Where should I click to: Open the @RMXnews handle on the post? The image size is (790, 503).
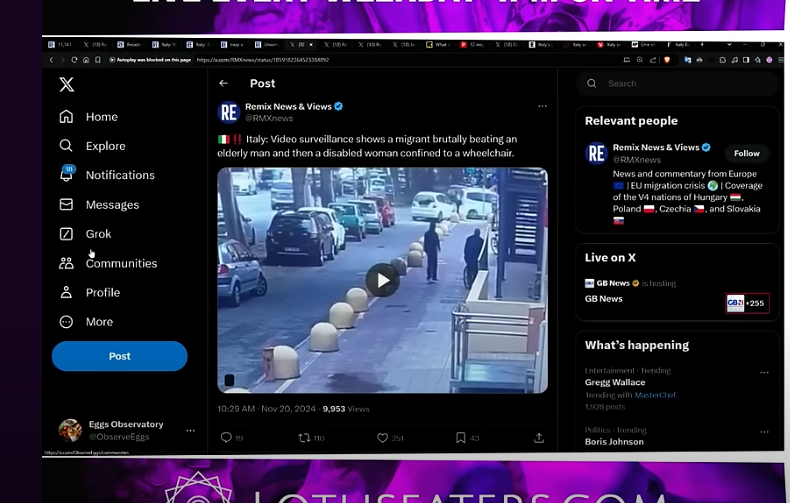269,118
